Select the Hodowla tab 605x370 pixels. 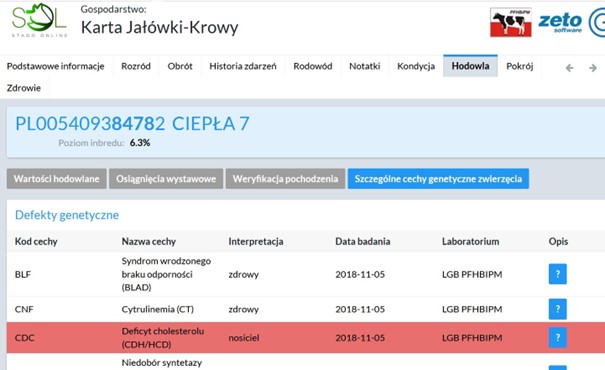click(470, 66)
